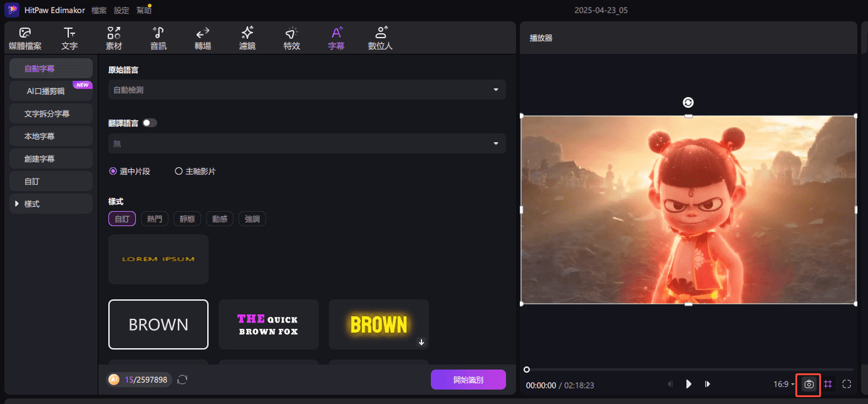Open the 素材 elements panel
This screenshot has width=868, height=404.
[114, 38]
